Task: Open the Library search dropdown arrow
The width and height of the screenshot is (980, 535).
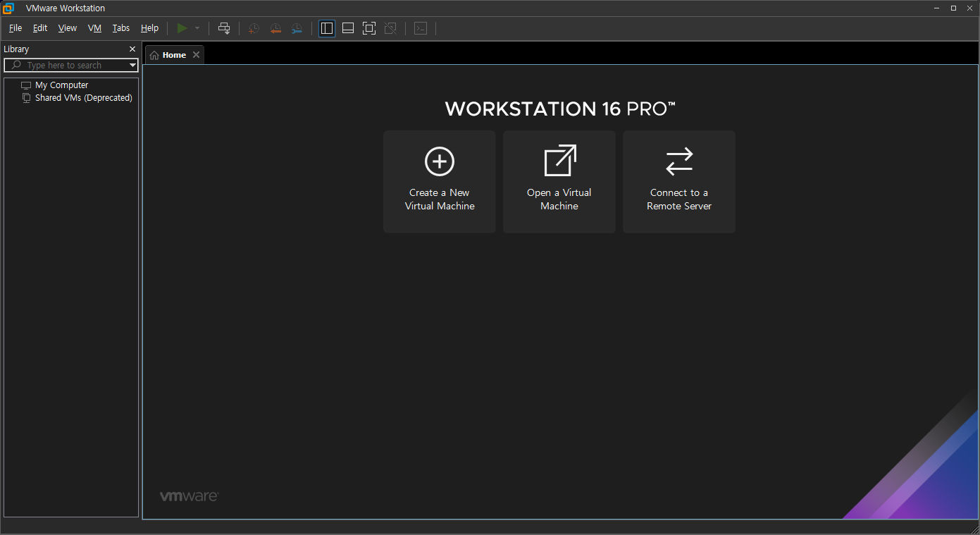Action: (132, 65)
